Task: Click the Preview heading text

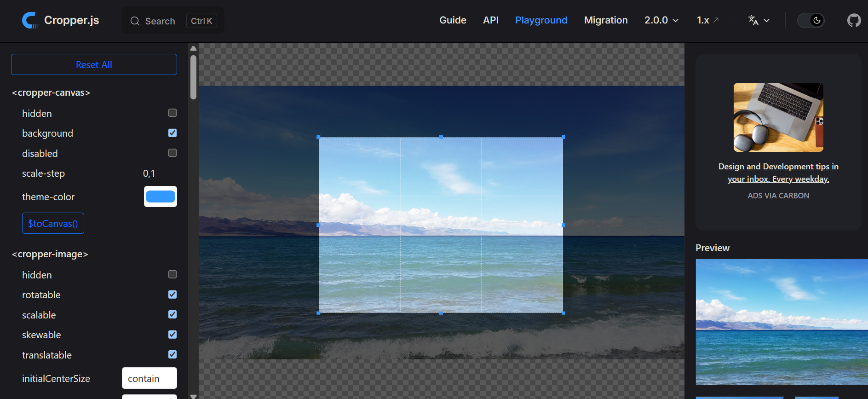Action: (713, 248)
